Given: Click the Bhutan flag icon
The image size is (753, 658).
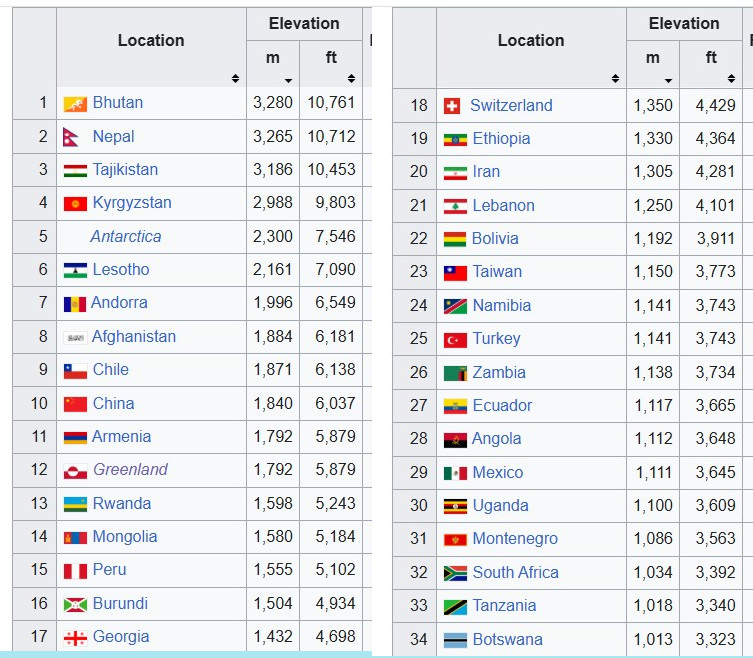Looking at the screenshot, I should click(75, 104).
